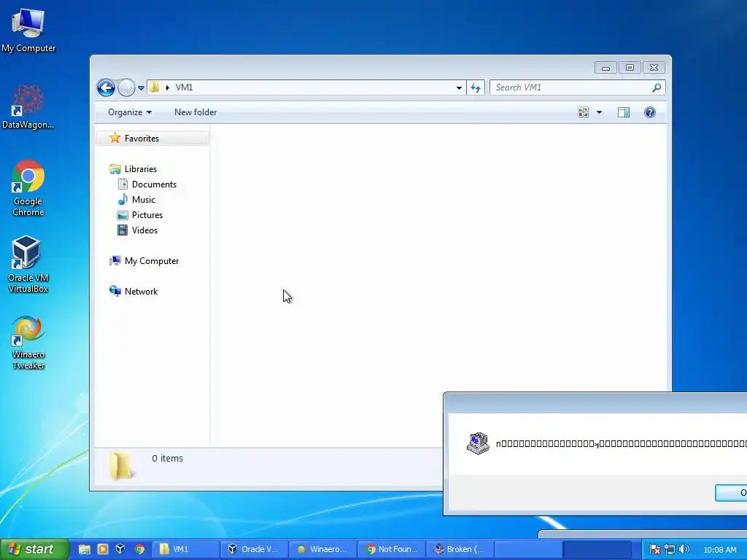747x560 pixels.
Task: Open the address bar history dropdown
Action: [459, 87]
